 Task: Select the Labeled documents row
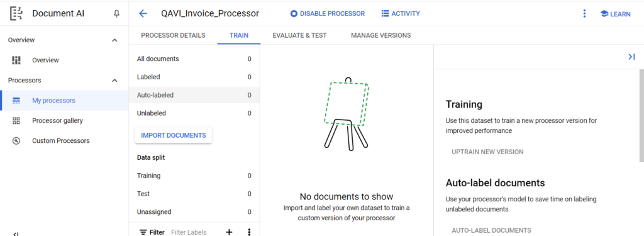point(194,77)
